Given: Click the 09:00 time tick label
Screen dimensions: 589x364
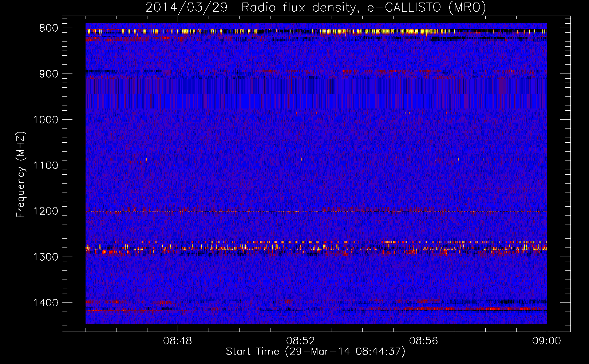Looking at the screenshot, I should 547,341.
